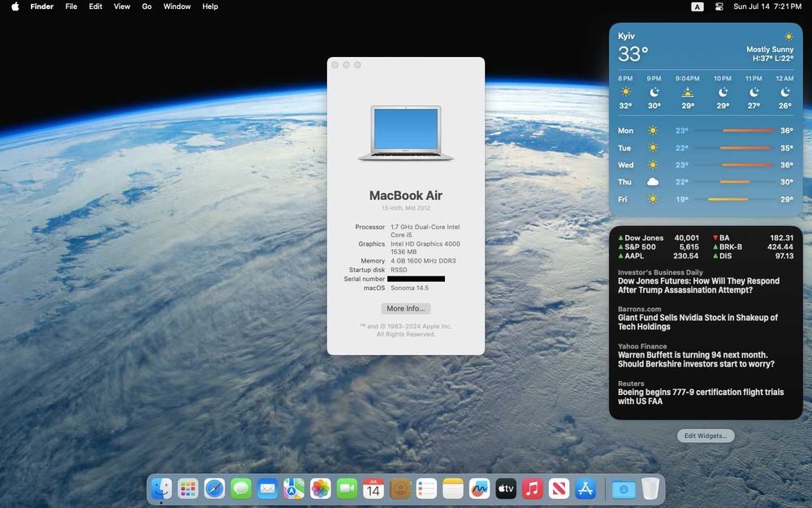The image size is (812, 508).
Task: Open the Messages app in the Dock
Action: pyautogui.click(x=241, y=488)
